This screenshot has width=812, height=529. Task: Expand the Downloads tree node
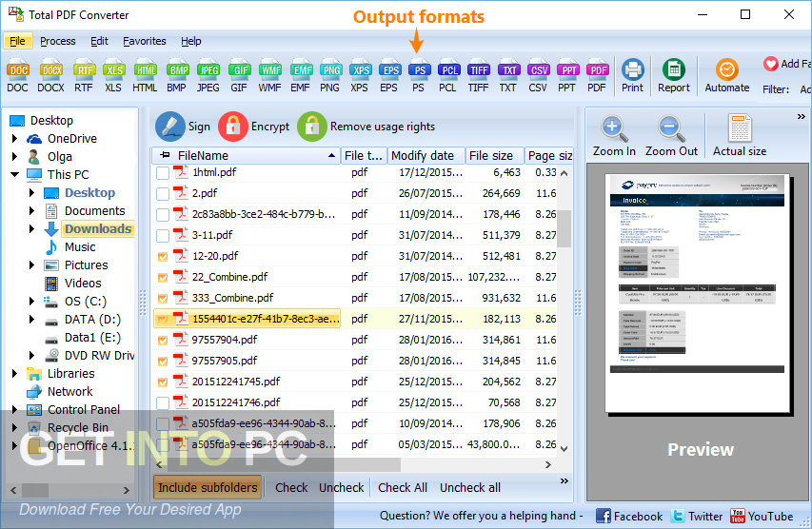point(31,228)
